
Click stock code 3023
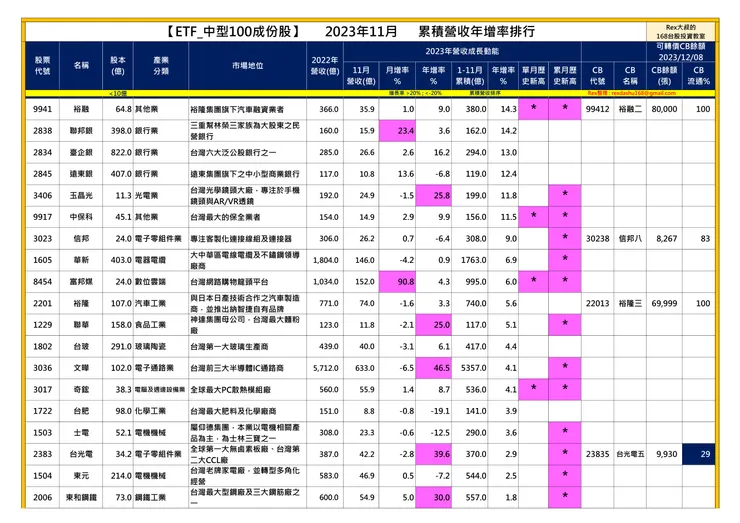click(x=42, y=239)
